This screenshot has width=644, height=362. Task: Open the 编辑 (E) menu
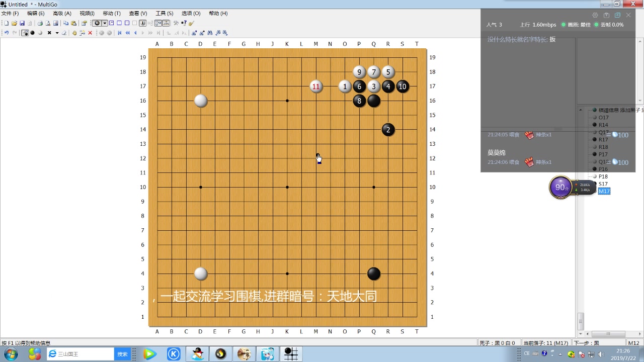tap(36, 13)
